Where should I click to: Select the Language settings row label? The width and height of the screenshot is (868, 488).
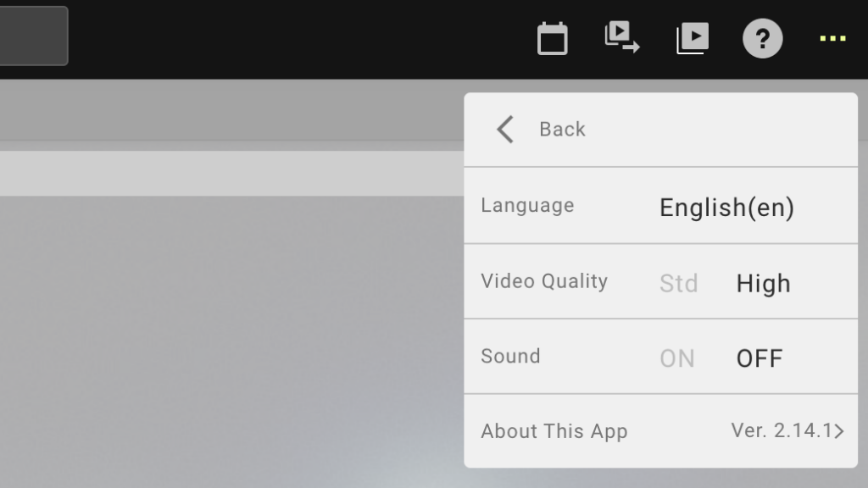click(x=526, y=206)
